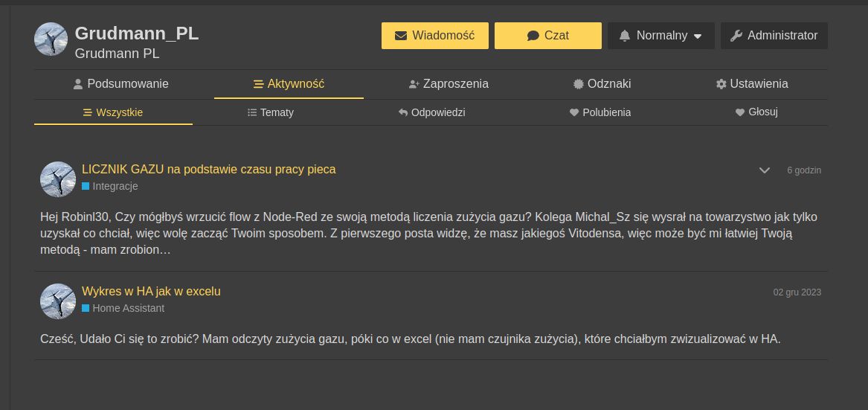
Task: Go to the Home Assistant category
Action: pos(123,308)
